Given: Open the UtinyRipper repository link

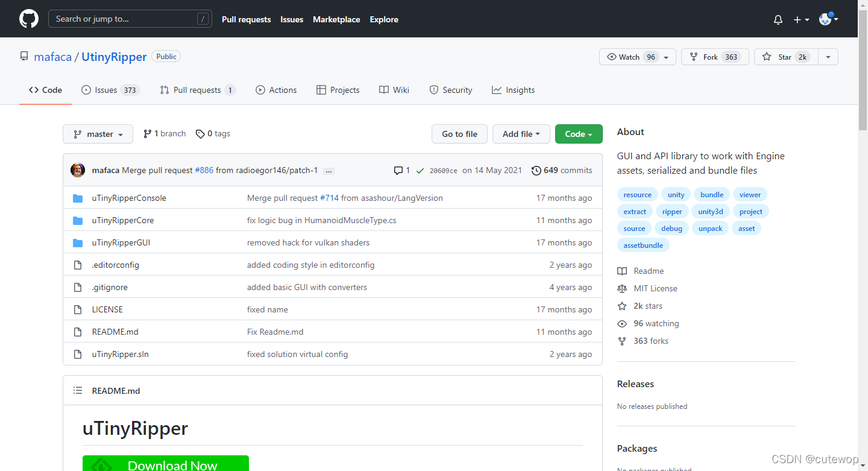Looking at the screenshot, I should tap(114, 57).
